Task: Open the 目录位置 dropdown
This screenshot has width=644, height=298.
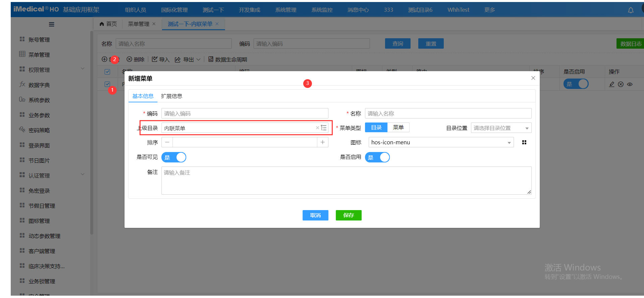Action: pyautogui.click(x=501, y=128)
